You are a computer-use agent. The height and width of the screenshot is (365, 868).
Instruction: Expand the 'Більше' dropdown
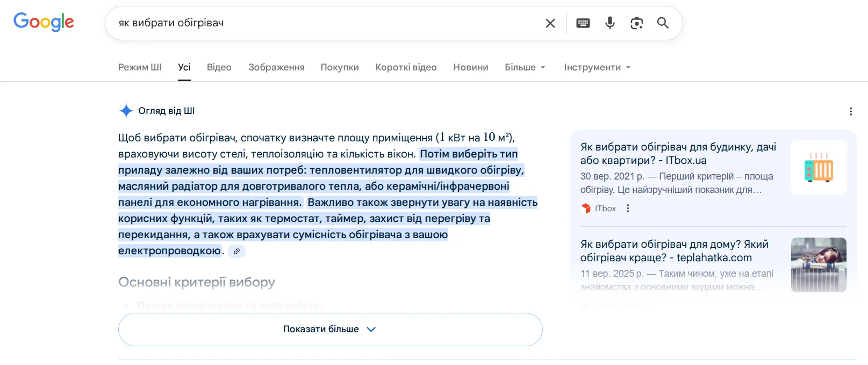[525, 67]
